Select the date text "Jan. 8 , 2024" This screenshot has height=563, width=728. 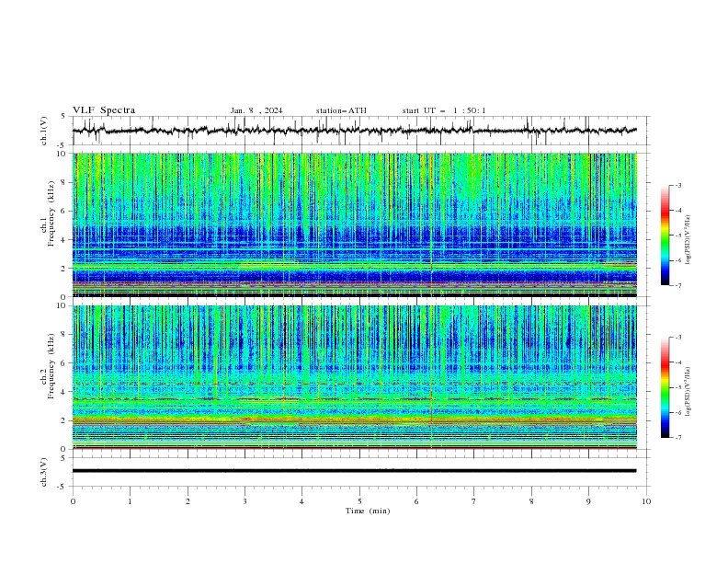[256, 110]
